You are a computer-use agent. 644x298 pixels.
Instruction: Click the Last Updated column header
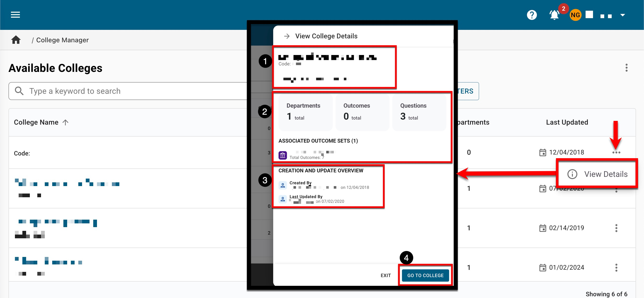[567, 122]
